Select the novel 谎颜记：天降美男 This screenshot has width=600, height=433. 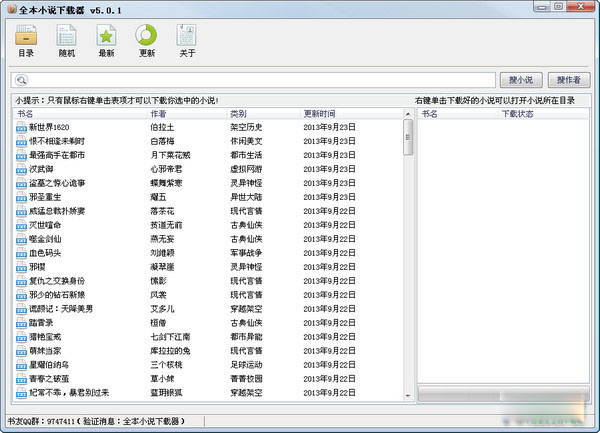coord(61,309)
